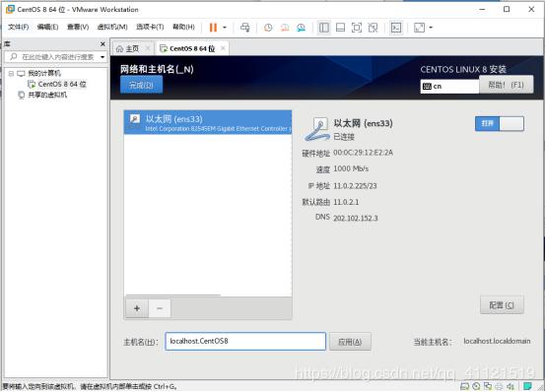The image size is (545, 392).
Task: Click the revert snapshot icon
Action: tap(285, 28)
